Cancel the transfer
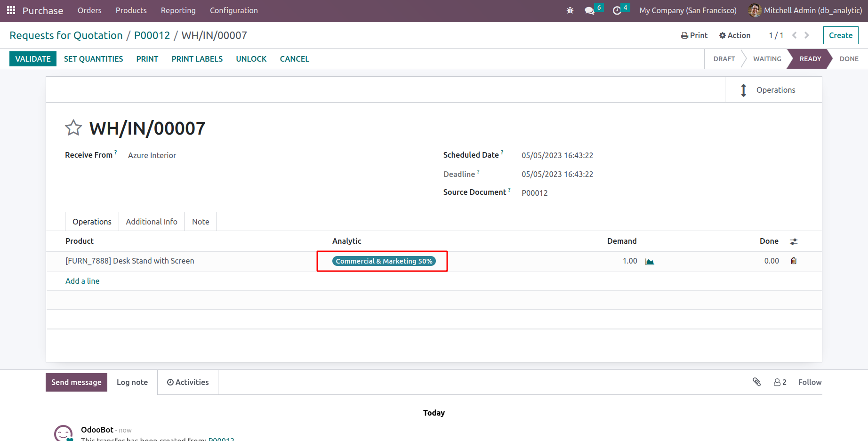868x441 pixels. coord(295,59)
